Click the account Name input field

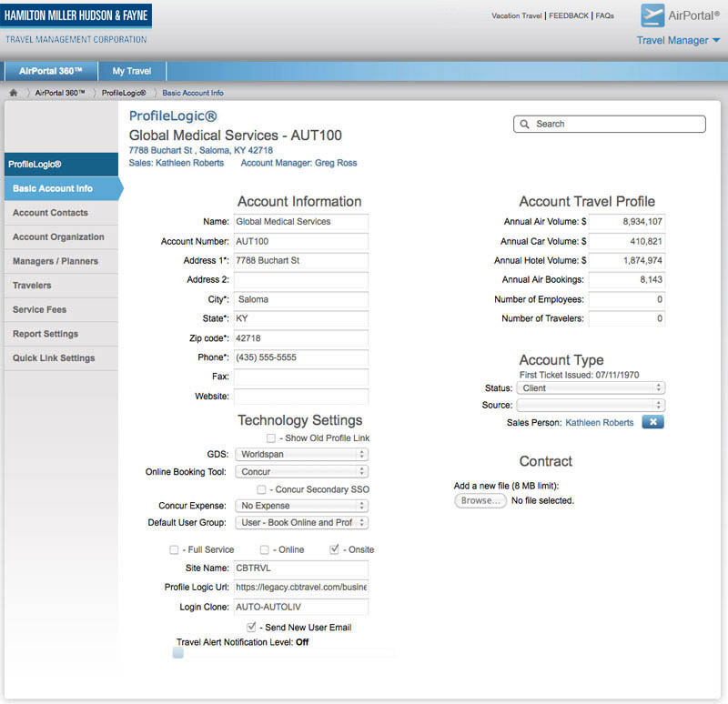click(x=301, y=222)
